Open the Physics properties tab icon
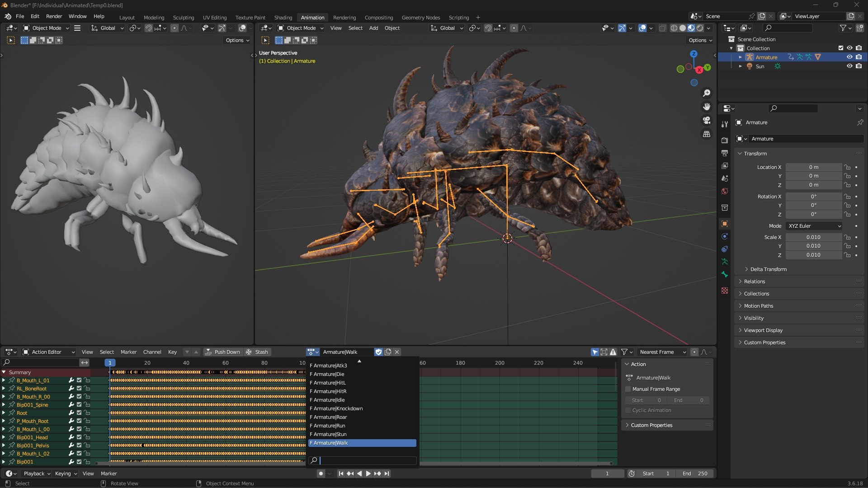Screen dimensions: 868x488 725,236
